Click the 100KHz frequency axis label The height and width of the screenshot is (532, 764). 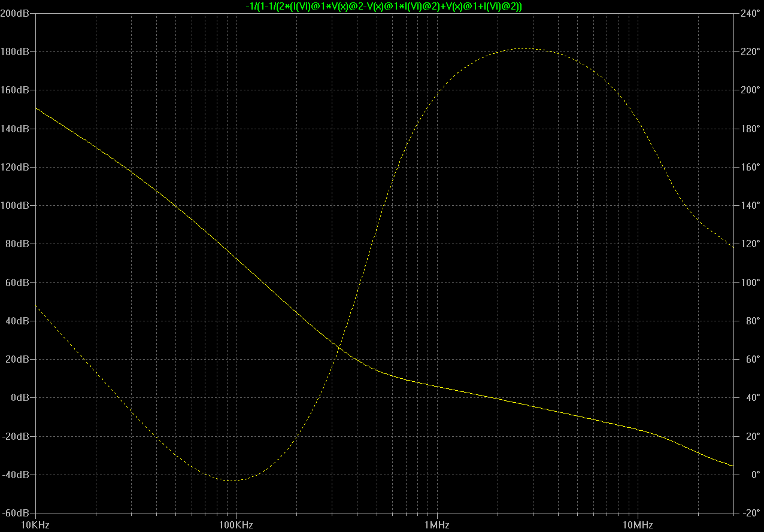click(236, 525)
